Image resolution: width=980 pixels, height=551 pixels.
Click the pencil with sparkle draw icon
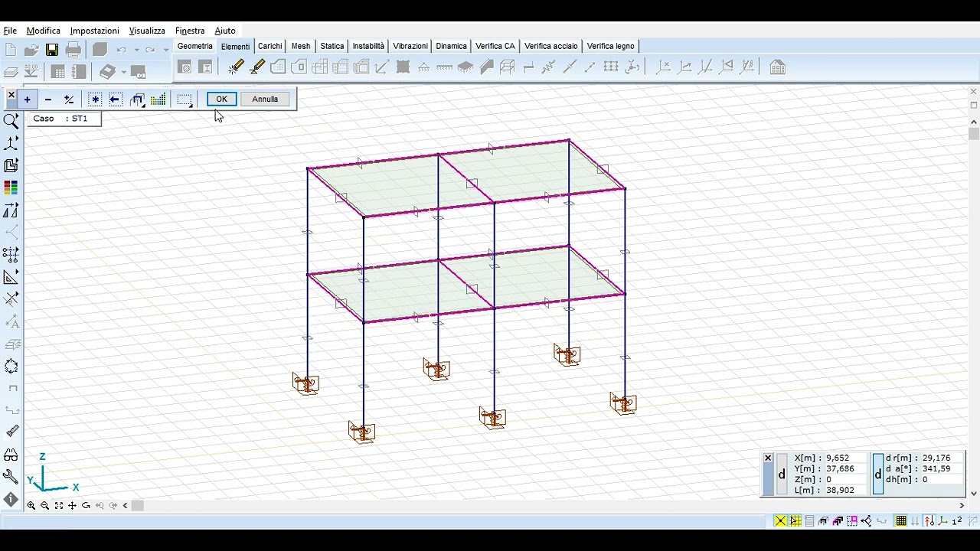point(236,67)
